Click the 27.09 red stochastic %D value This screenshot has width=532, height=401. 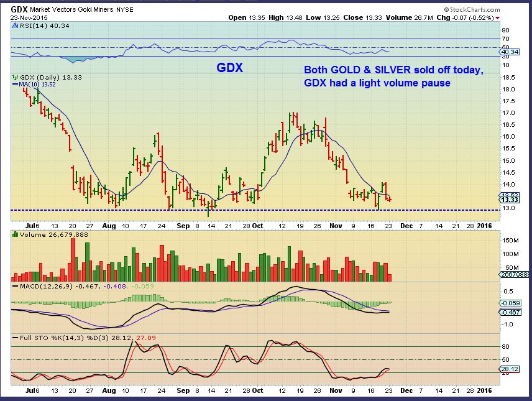point(146,338)
